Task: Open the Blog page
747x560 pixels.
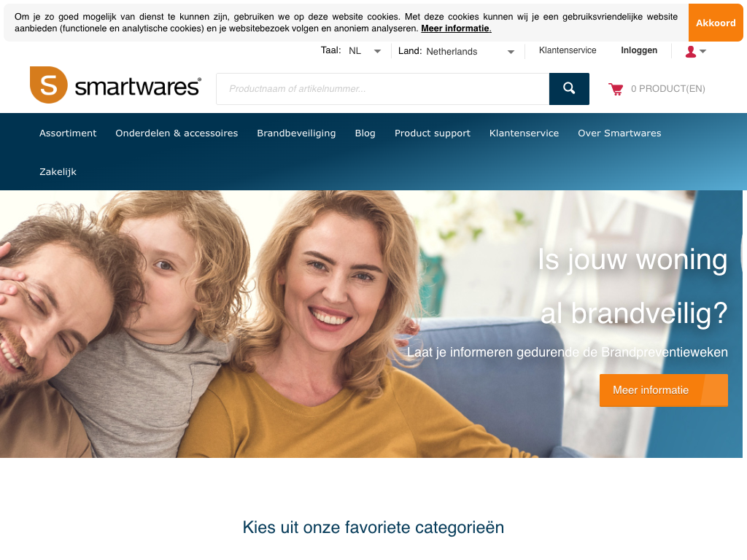Action: [x=365, y=133]
